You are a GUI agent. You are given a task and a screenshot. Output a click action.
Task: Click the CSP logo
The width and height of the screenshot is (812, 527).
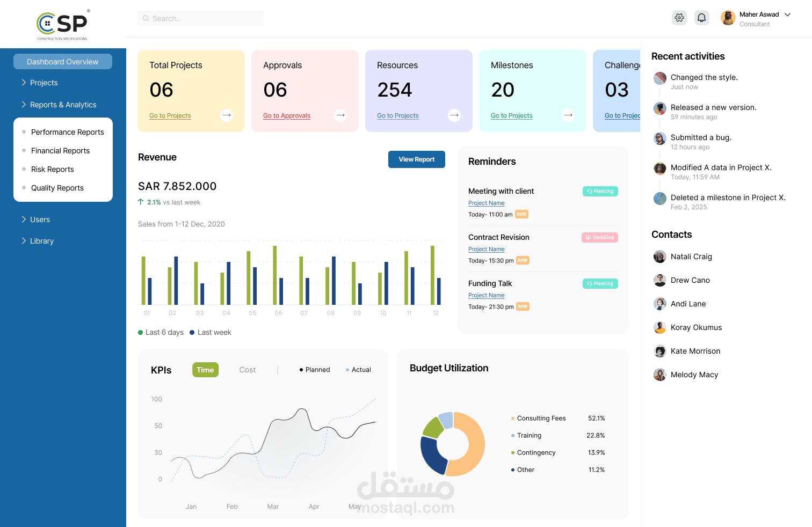(x=62, y=25)
